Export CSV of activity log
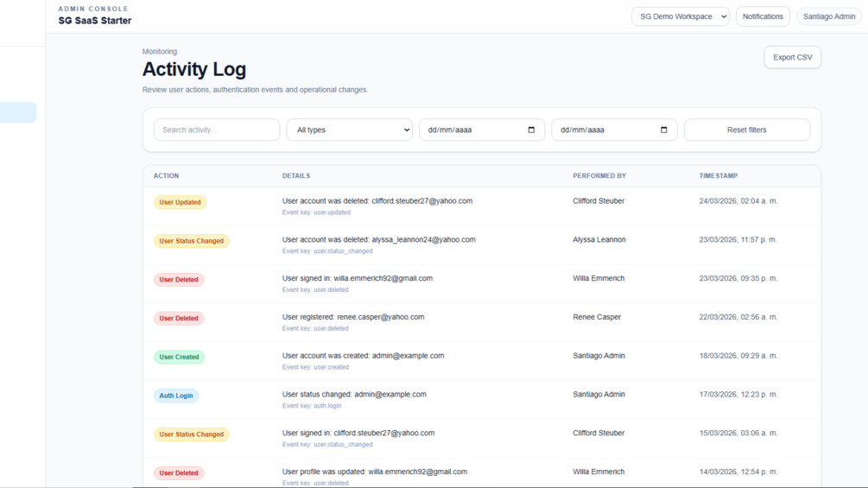The image size is (868, 488). click(792, 58)
